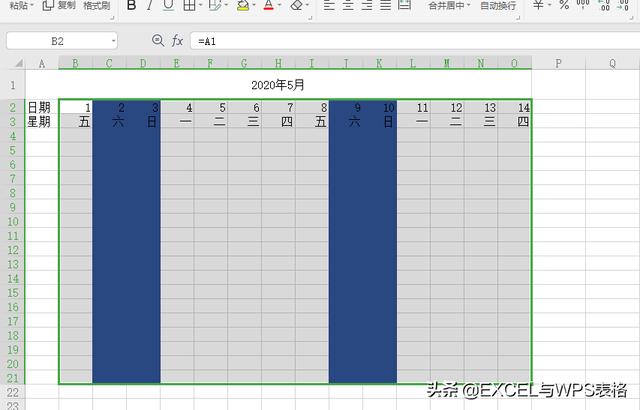
Task: Select column header A
Action: pyautogui.click(x=42, y=63)
